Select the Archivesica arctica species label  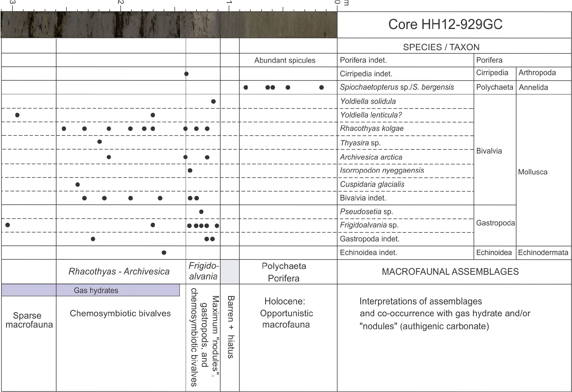pos(371,157)
